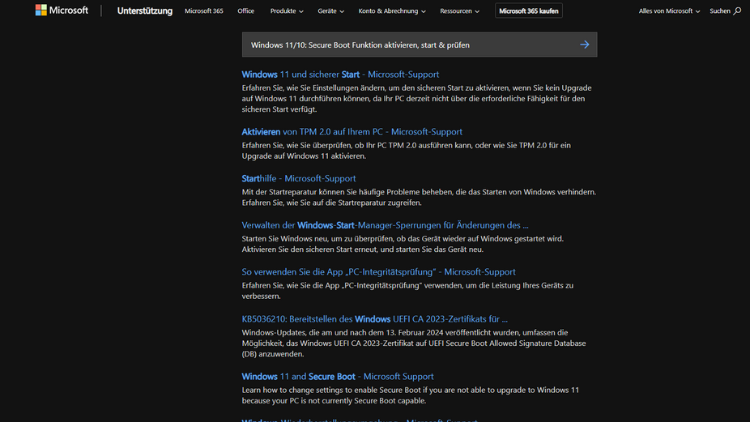The height and width of the screenshot is (422, 750).
Task: Submit search with the blue arrow icon
Action: click(x=585, y=44)
